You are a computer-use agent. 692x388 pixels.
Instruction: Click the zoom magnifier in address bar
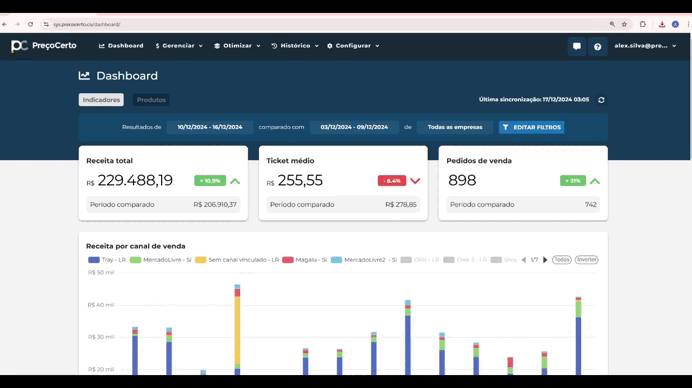[x=612, y=24]
